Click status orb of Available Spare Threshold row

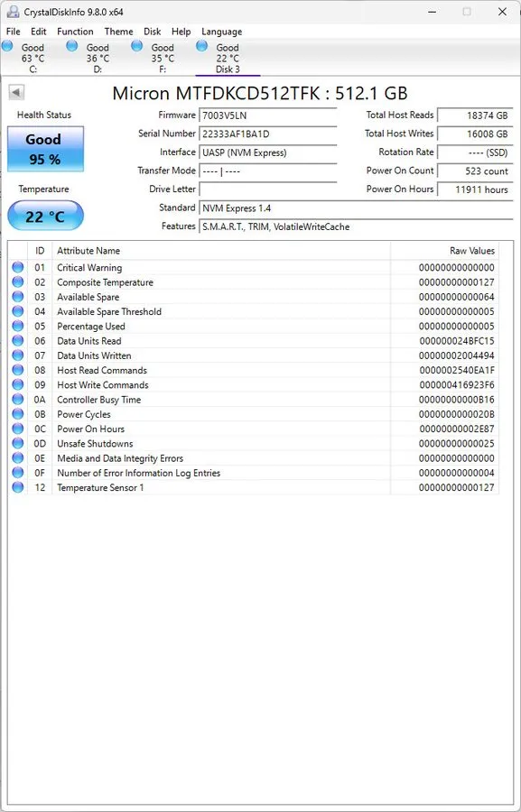(18, 311)
